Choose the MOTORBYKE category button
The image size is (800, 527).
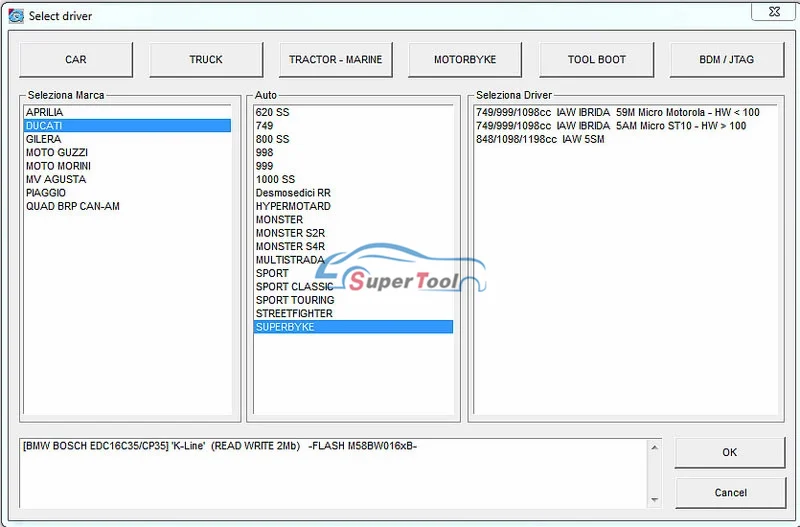(465, 60)
